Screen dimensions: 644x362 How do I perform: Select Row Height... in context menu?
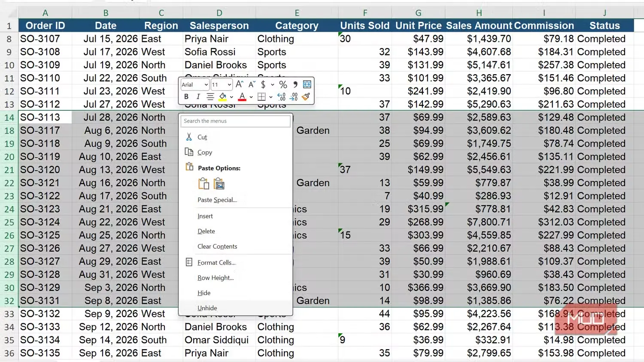click(235, 278)
